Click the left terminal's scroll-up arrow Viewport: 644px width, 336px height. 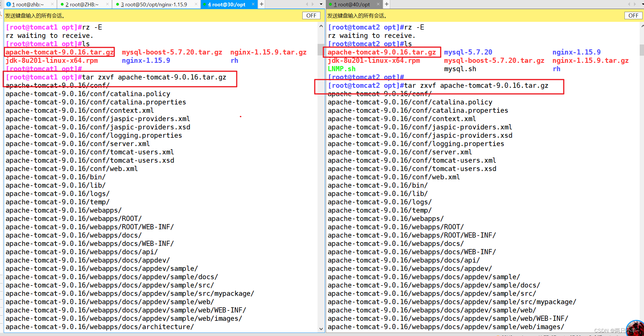(x=321, y=26)
